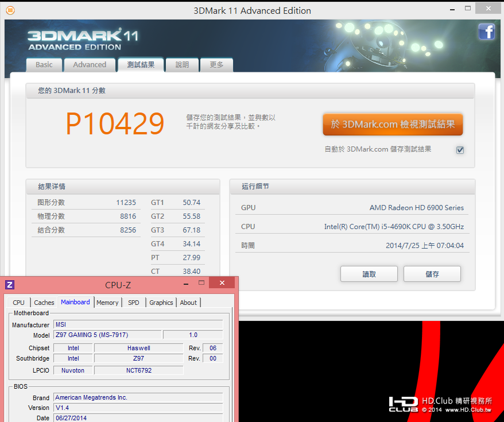Click the 儲存 save button

tap(432, 274)
